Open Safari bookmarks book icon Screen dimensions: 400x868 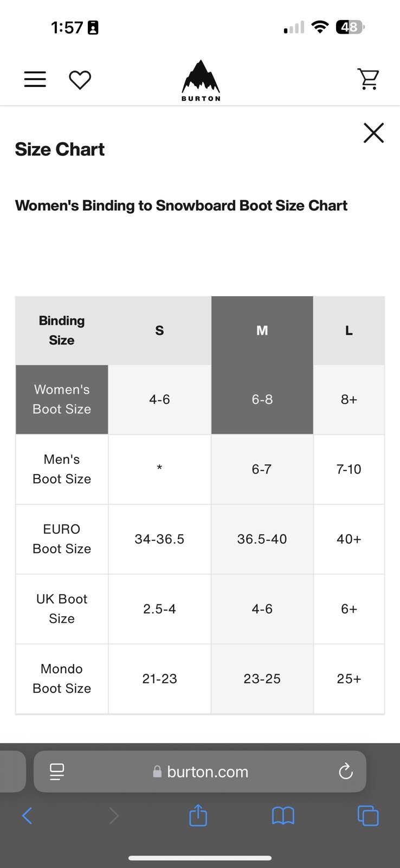pyautogui.click(x=283, y=815)
